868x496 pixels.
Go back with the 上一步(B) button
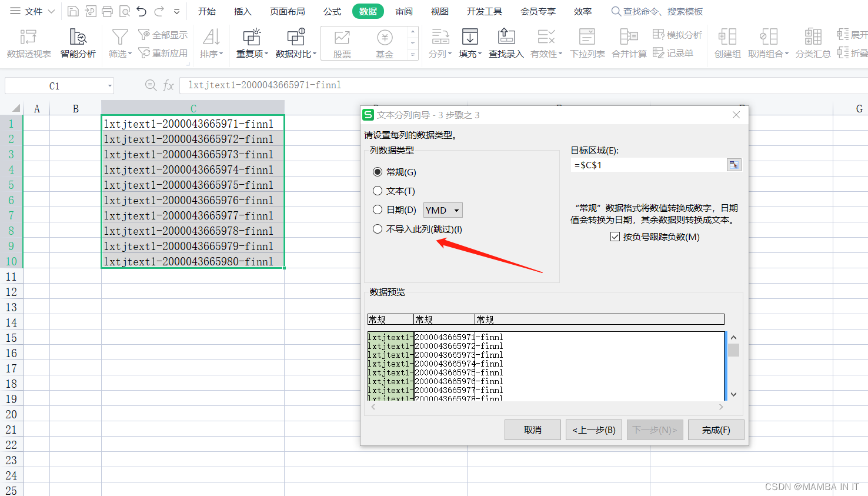[x=594, y=430]
